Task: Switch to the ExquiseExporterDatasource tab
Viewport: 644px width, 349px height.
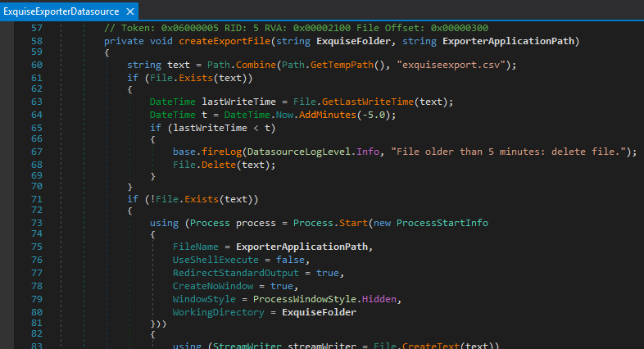Action: pyautogui.click(x=61, y=11)
